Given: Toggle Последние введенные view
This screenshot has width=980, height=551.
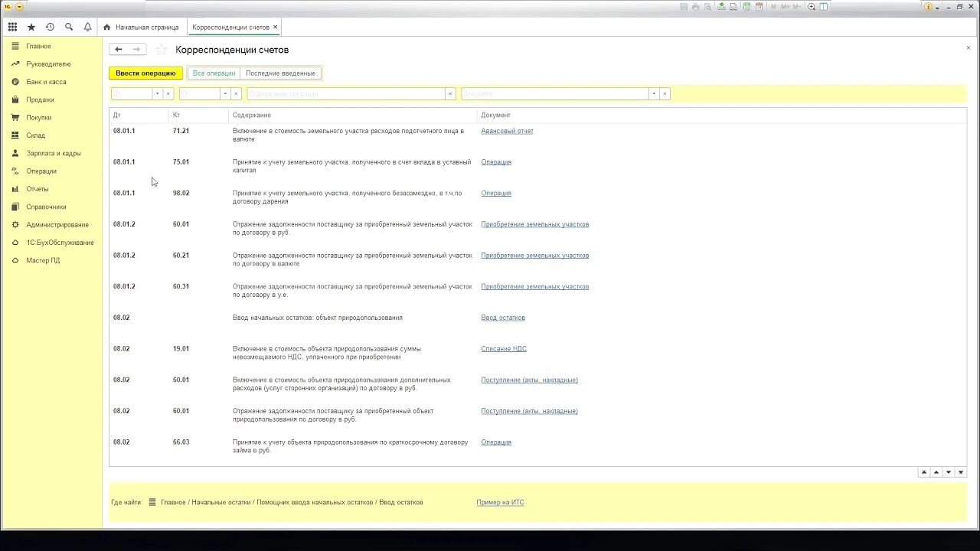Looking at the screenshot, I should [x=280, y=73].
